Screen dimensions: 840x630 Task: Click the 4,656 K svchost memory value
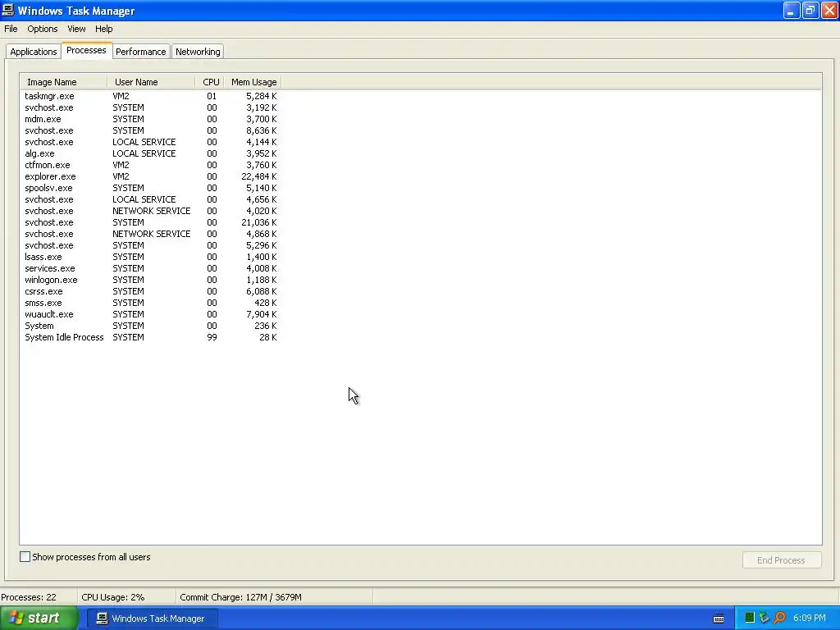[262, 199]
